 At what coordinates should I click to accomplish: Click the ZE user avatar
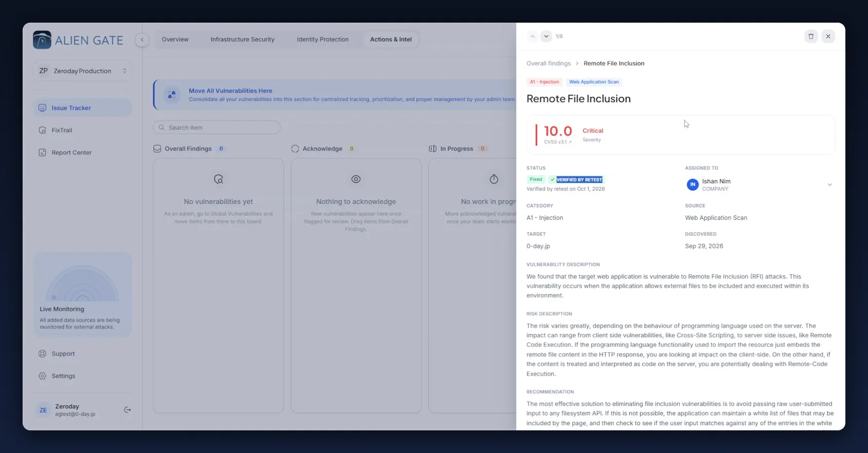pyautogui.click(x=43, y=410)
